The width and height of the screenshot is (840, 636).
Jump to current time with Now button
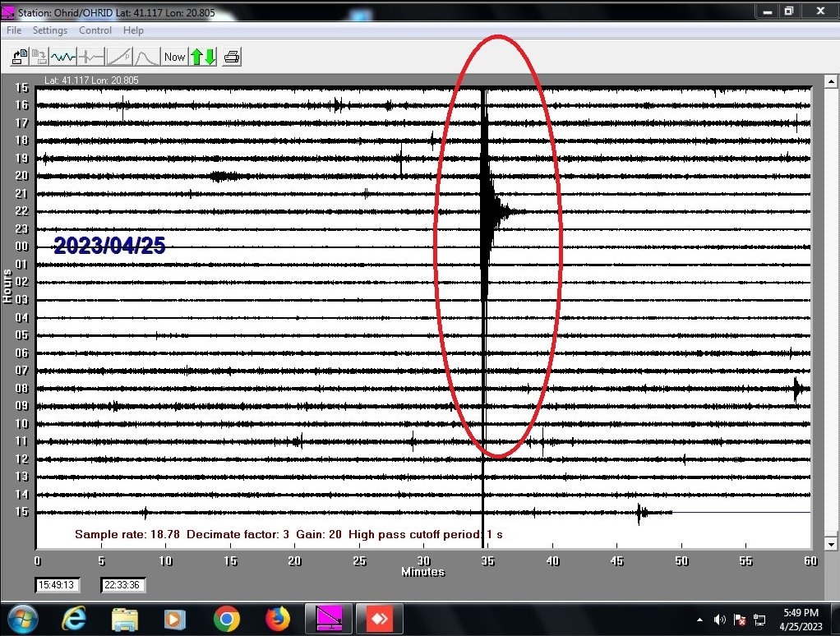point(174,57)
